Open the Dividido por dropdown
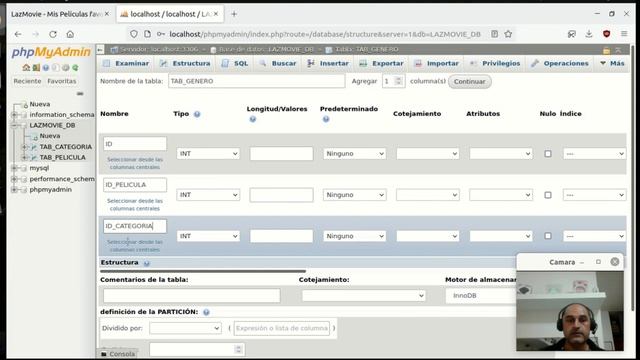Image resolution: width=640 pixels, height=360 pixels. [185, 328]
